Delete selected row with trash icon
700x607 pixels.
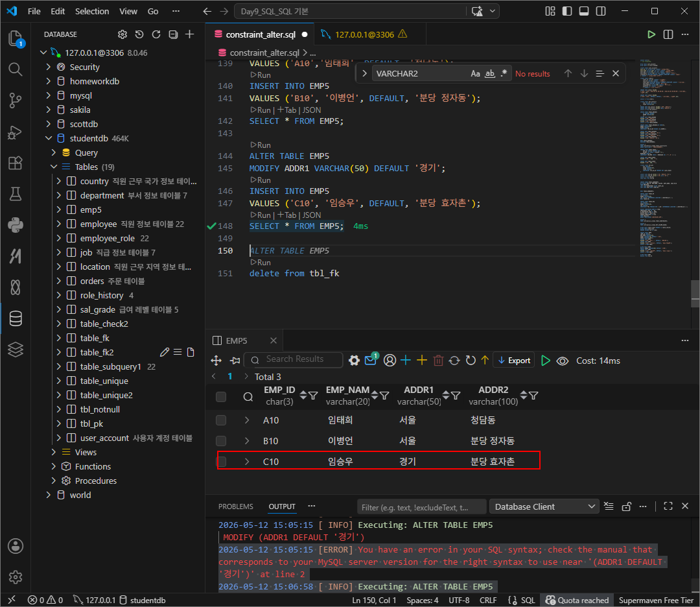438,361
